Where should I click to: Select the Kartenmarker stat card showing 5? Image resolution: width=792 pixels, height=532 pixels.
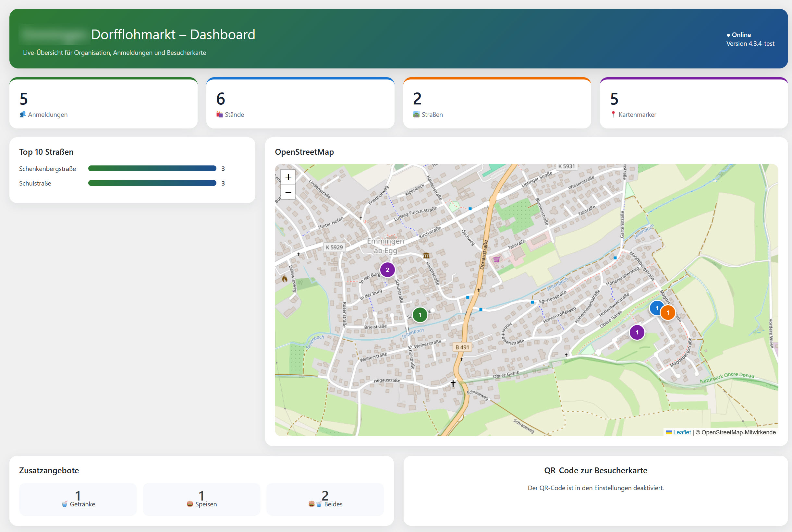694,103
